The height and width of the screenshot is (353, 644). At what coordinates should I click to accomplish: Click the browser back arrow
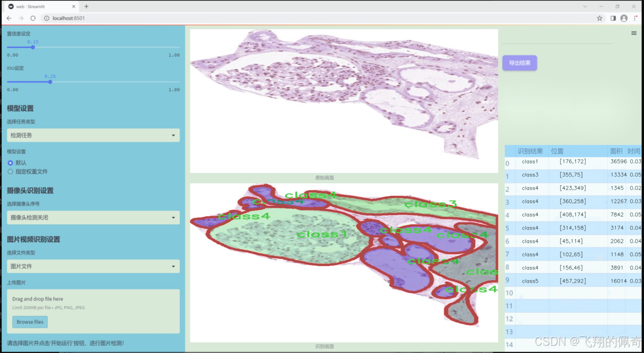(x=9, y=18)
